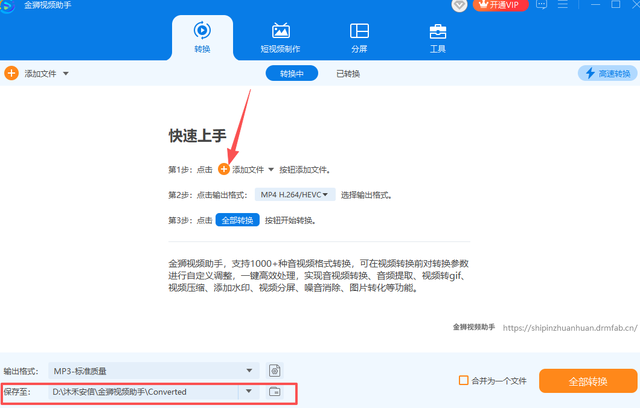Screen dimensions: 640x408
Task: Click the app logo in the title bar
Action: pyautogui.click(x=7, y=6)
